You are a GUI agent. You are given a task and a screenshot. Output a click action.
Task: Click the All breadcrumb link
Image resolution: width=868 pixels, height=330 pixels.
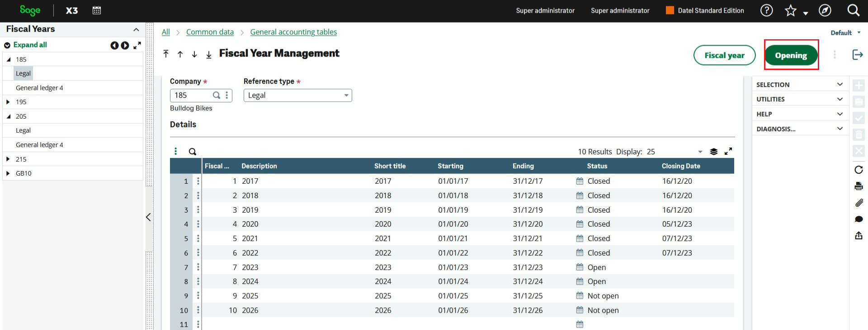click(x=166, y=32)
